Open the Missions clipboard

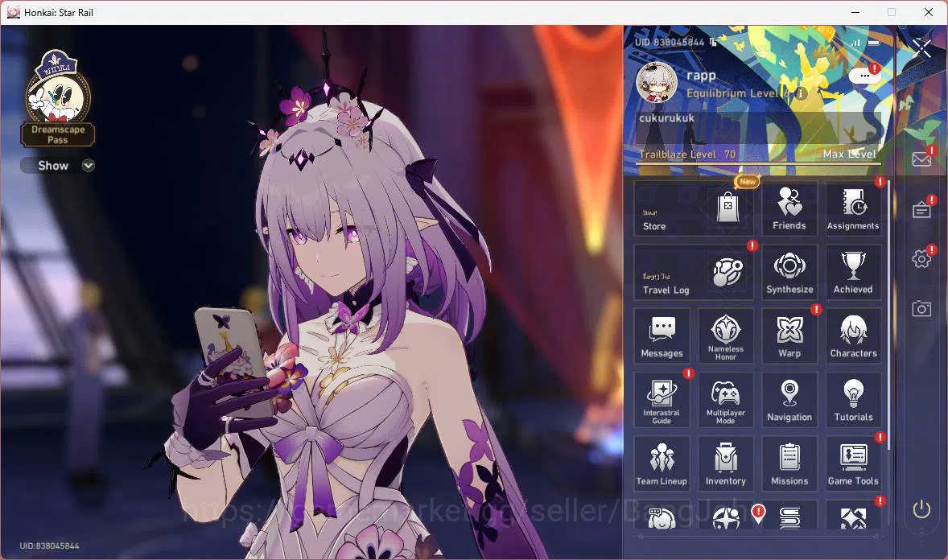pyautogui.click(x=789, y=463)
